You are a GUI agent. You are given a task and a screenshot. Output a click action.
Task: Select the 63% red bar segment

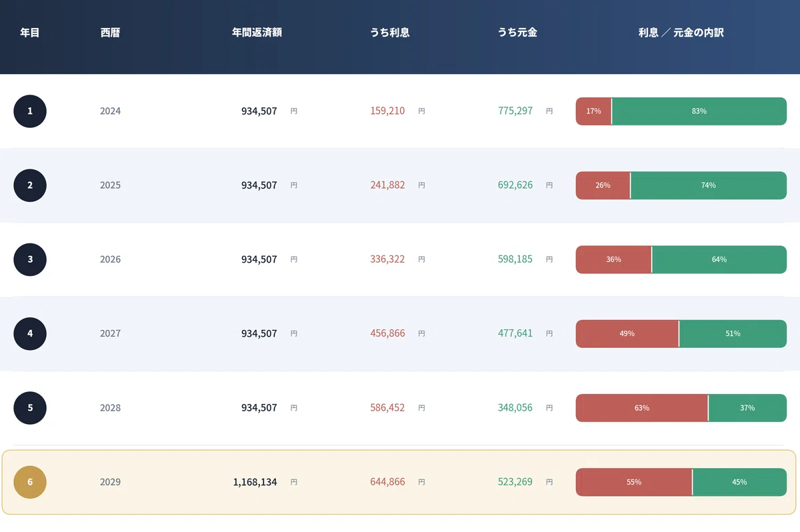coord(642,407)
